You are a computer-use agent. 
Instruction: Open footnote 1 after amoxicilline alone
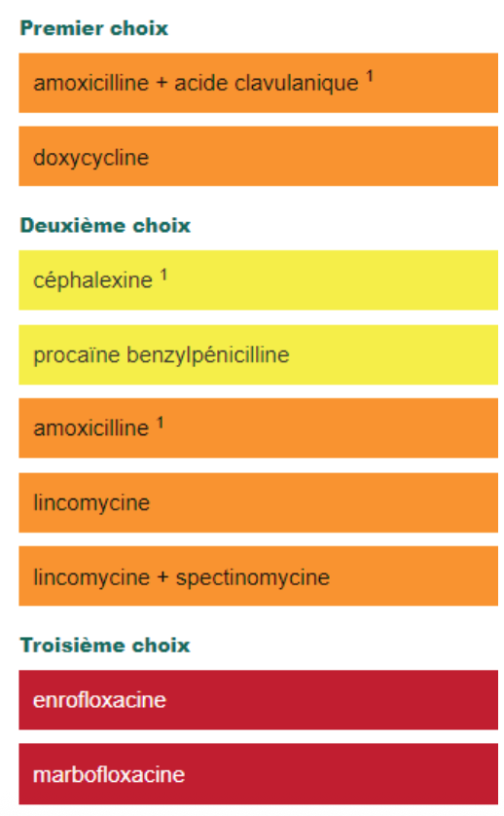pos(161,422)
